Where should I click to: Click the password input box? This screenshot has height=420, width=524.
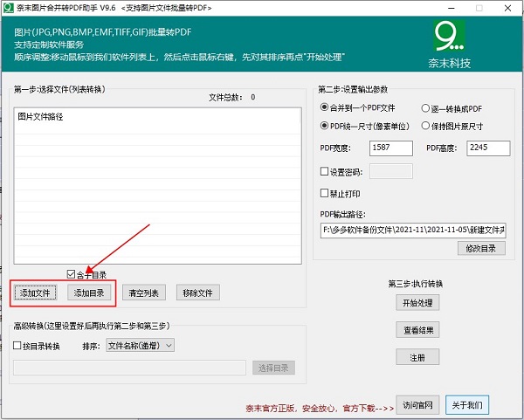391,171
